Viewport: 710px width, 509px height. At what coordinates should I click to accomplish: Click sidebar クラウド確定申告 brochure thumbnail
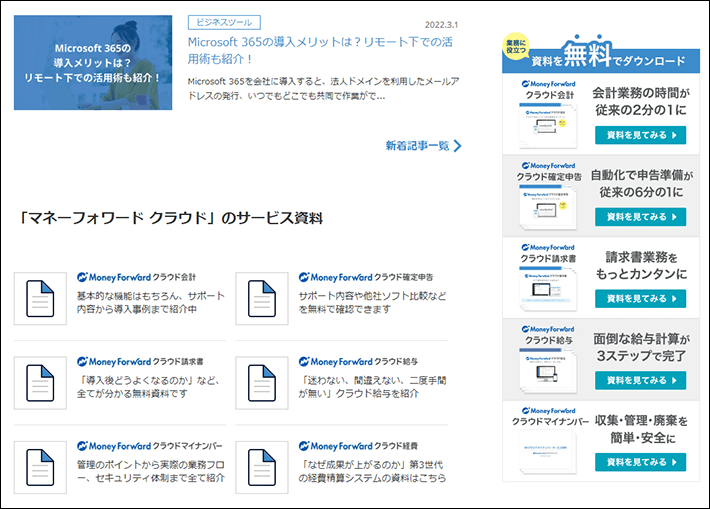(x=548, y=208)
